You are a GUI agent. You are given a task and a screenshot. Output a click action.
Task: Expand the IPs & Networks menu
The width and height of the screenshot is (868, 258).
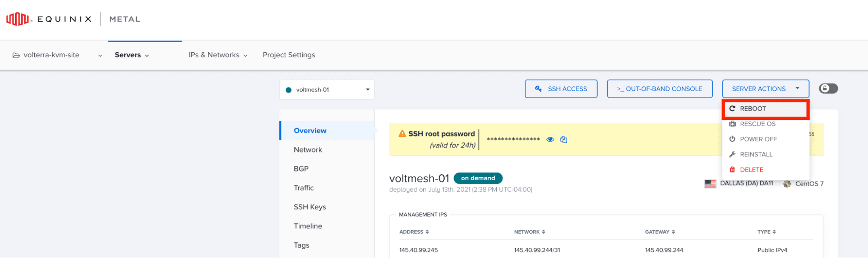click(x=218, y=55)
